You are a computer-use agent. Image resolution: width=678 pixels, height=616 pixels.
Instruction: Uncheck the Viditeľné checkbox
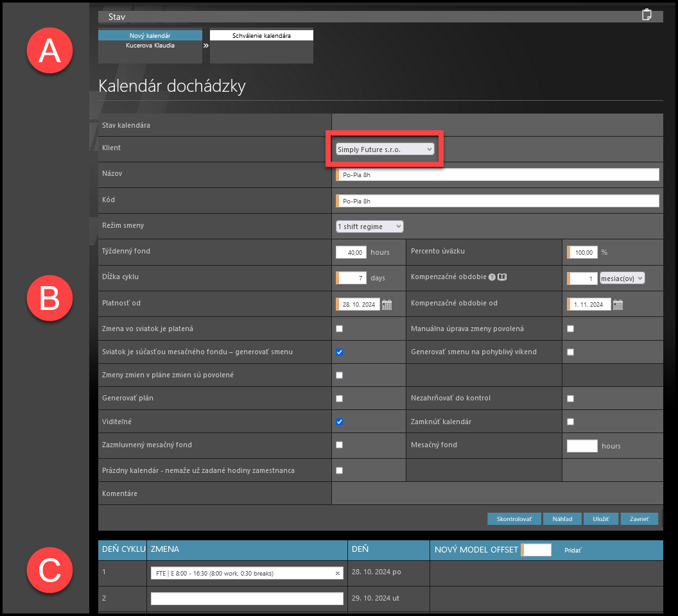tap(340, 422)
